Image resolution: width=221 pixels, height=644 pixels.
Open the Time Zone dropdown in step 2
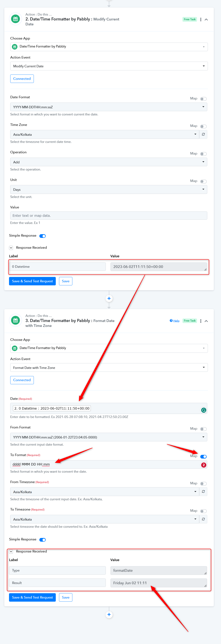105,134
